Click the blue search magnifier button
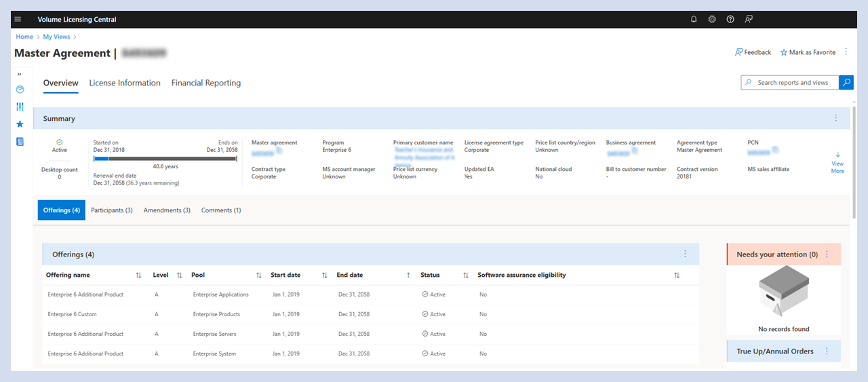This screenshot has width=868, height=382. 846,82
